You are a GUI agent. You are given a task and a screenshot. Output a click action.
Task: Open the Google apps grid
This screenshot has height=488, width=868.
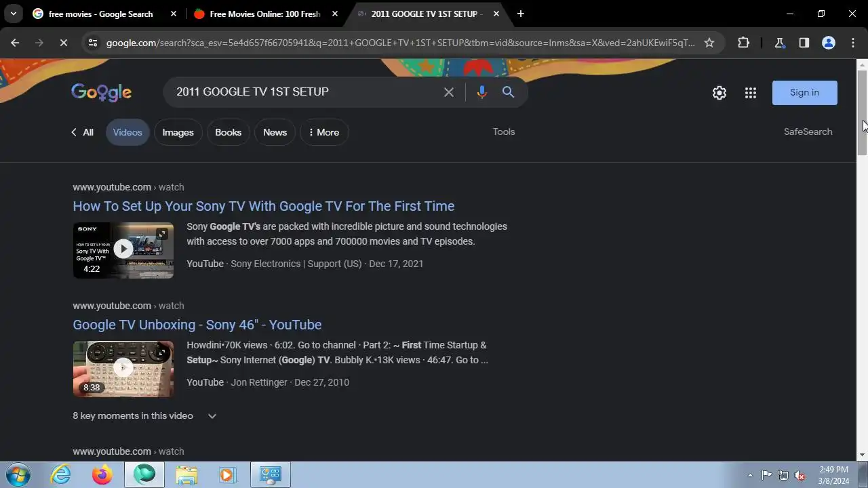(x=751, y=93)
